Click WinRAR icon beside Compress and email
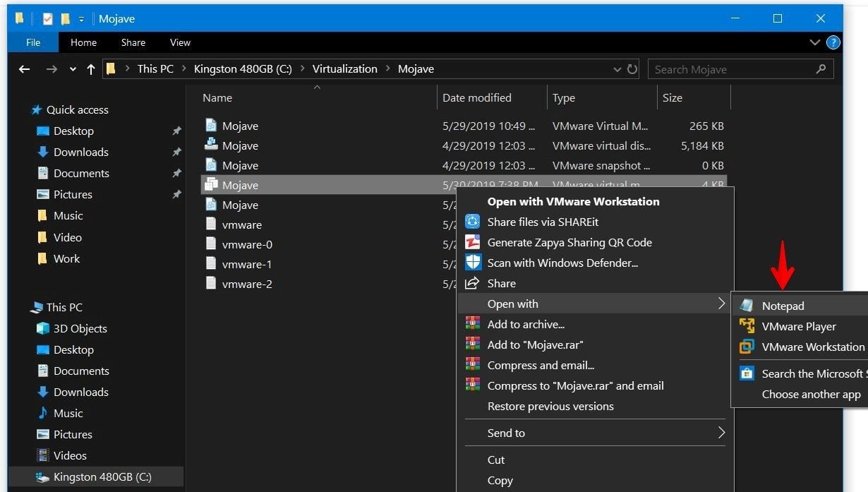 [x=472, y=365]
